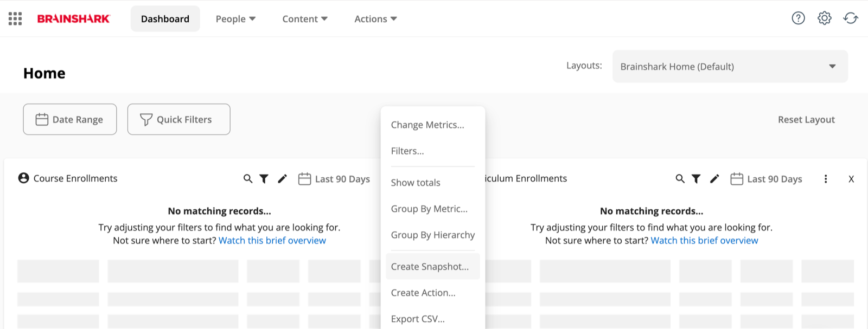Edit Curriculum Enrollments widget with pencil icon
The width and height of the screenshot is (868, 329).
tap(714, 178)
